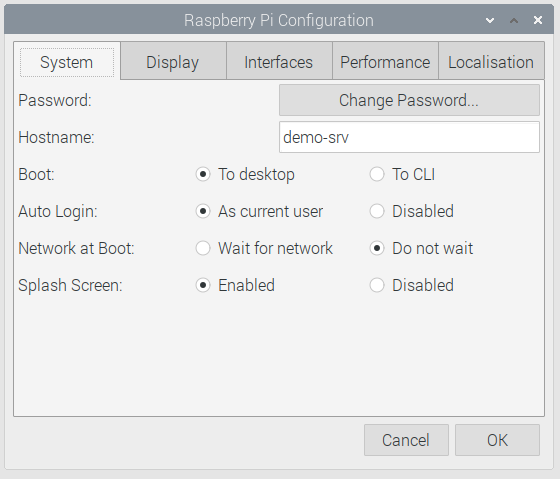Cancel the configuration changes

click(406, 440)
